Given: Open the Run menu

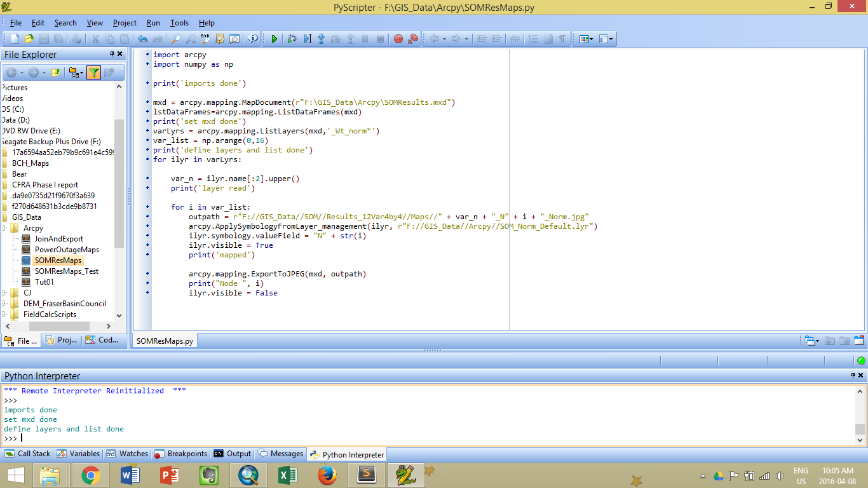Looking at the screenshot, I should [153, 22].
